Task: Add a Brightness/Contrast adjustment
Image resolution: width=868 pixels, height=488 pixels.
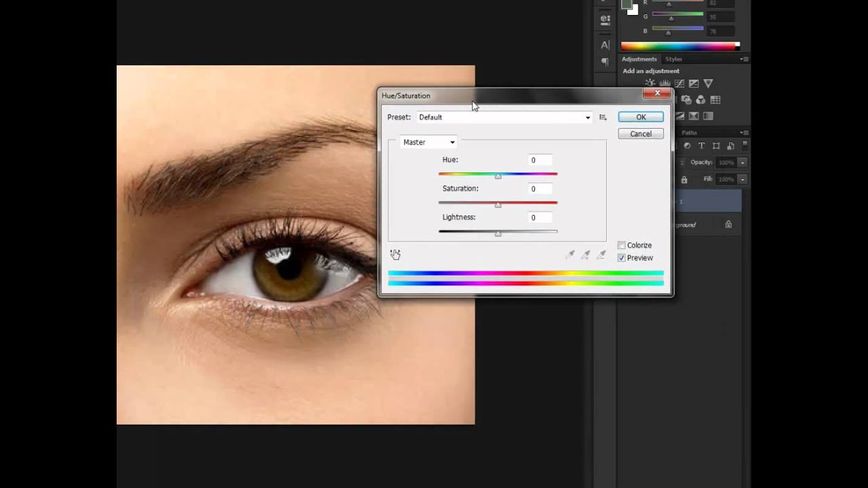Action: (650, 83)
